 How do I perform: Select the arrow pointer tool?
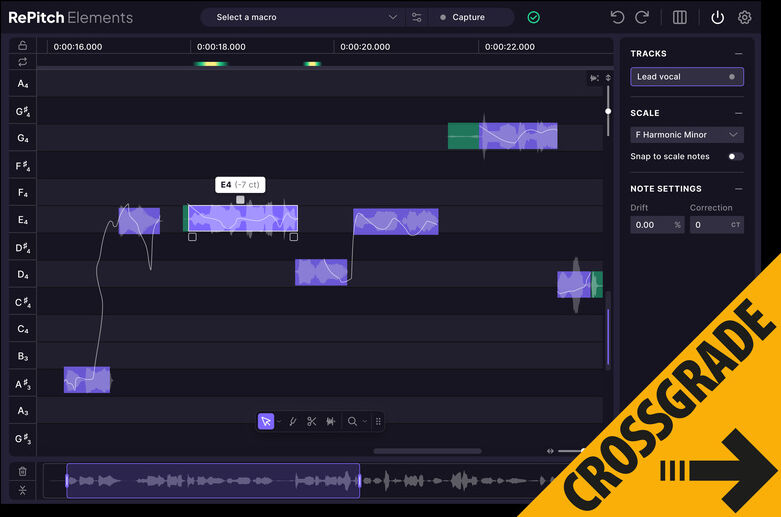(x=266, y=421)
